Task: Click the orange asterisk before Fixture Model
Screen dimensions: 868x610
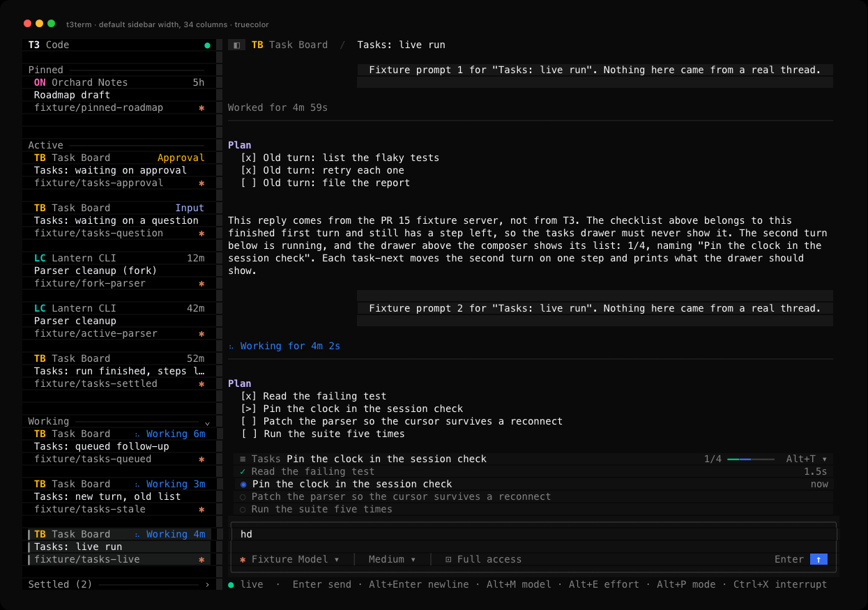Action: coord(243,559)
